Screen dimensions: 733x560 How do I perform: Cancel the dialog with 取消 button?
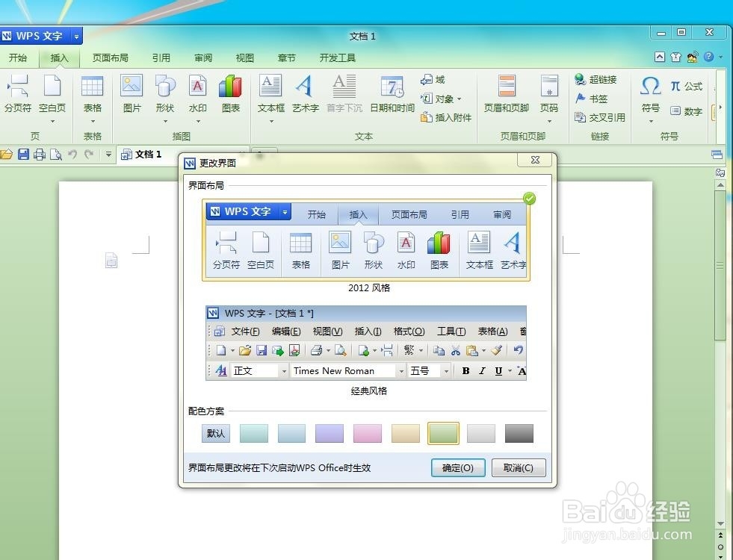pos(519,467)
